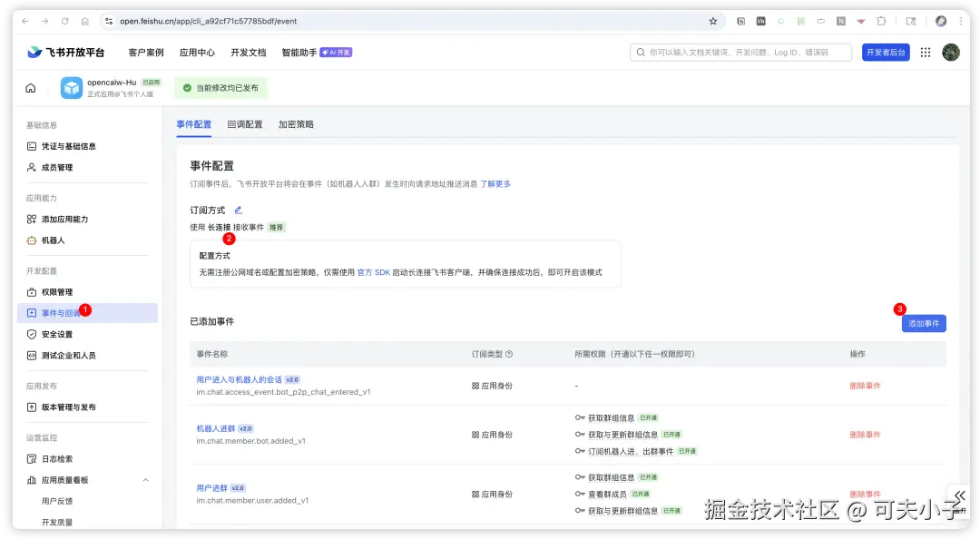Delete the bot_p2p_chat_entered event
The height and width of the screenshot is (539, 980).
click(x=865, y=386)
